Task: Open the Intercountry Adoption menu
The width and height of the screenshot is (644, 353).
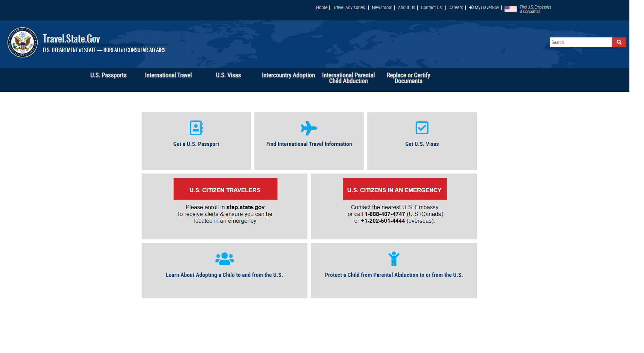Action: [x=288, y=75]
